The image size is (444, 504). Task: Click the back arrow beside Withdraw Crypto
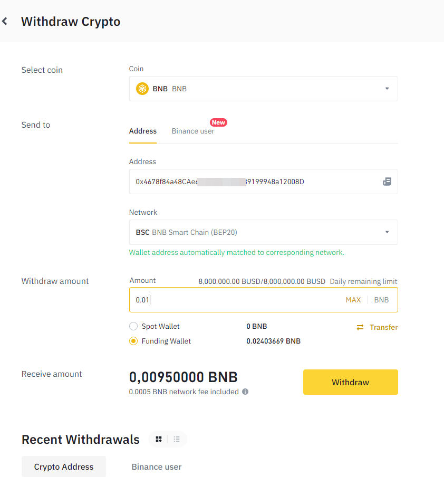[x=5, y=22]
